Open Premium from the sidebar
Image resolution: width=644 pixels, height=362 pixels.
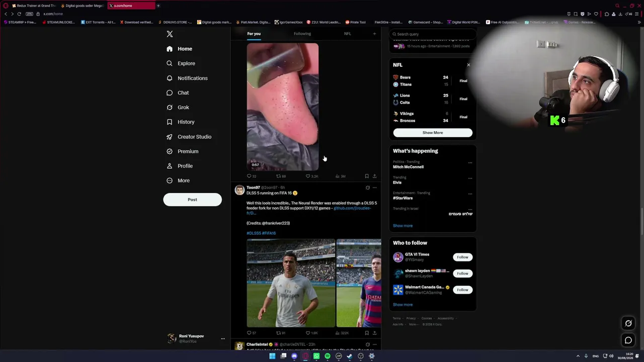182,151
